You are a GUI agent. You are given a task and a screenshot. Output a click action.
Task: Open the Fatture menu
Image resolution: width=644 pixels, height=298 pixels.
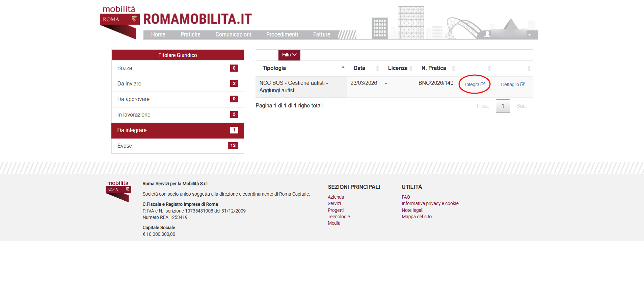[321, 34]
